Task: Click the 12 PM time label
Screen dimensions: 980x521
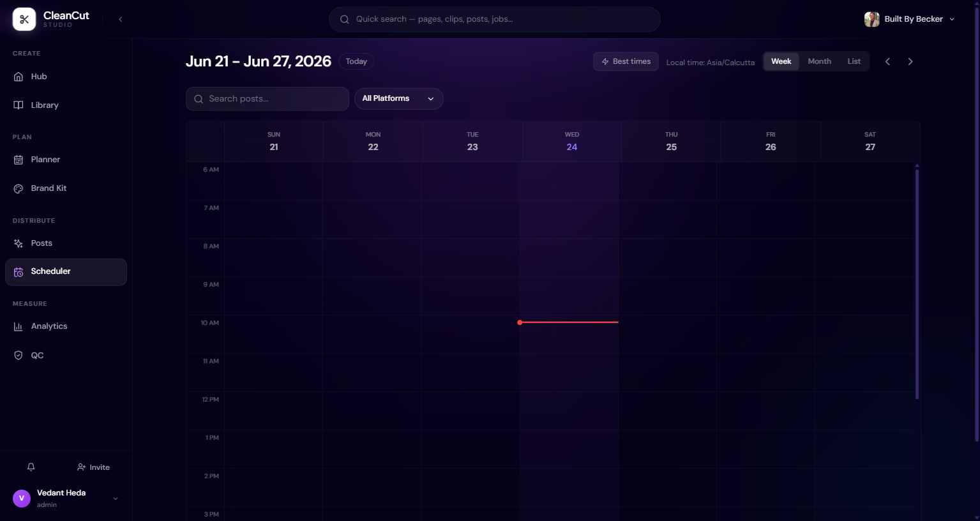Action: click(x=210, y=400)
